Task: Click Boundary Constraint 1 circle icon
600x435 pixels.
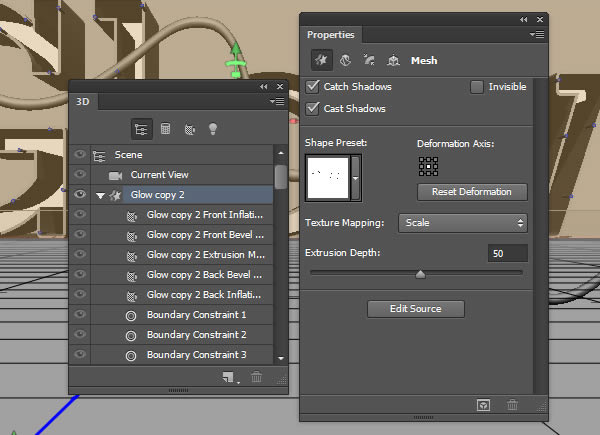Action: click(x=131, y=316)
